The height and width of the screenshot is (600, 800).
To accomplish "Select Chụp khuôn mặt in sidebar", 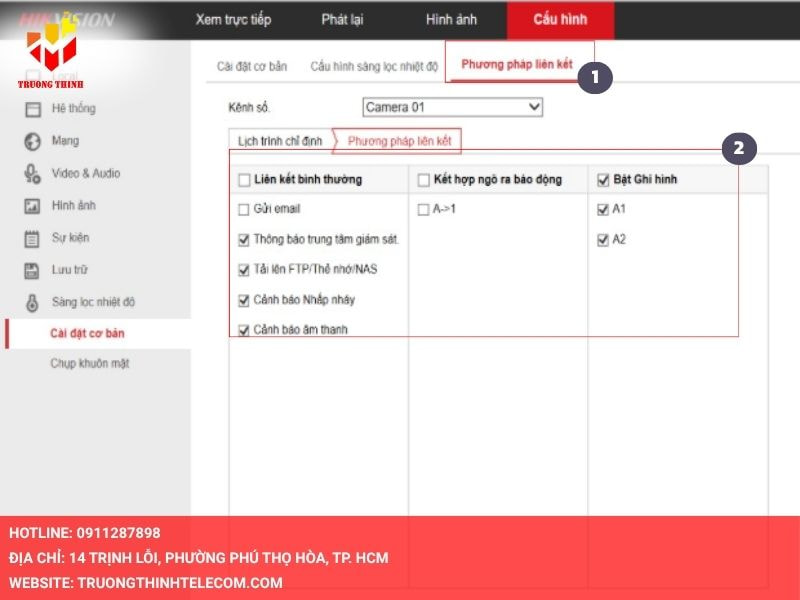I will coord(90,364).
